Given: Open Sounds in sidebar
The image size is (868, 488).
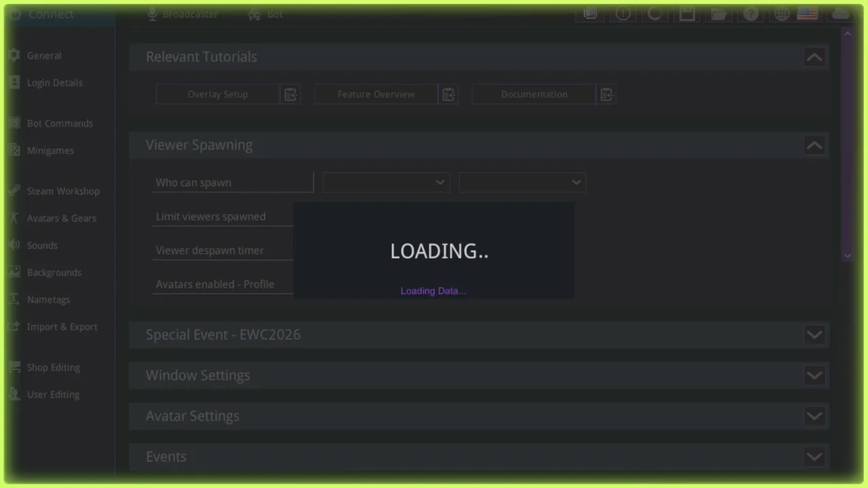Looking at the screenshot, I should 42,245.
